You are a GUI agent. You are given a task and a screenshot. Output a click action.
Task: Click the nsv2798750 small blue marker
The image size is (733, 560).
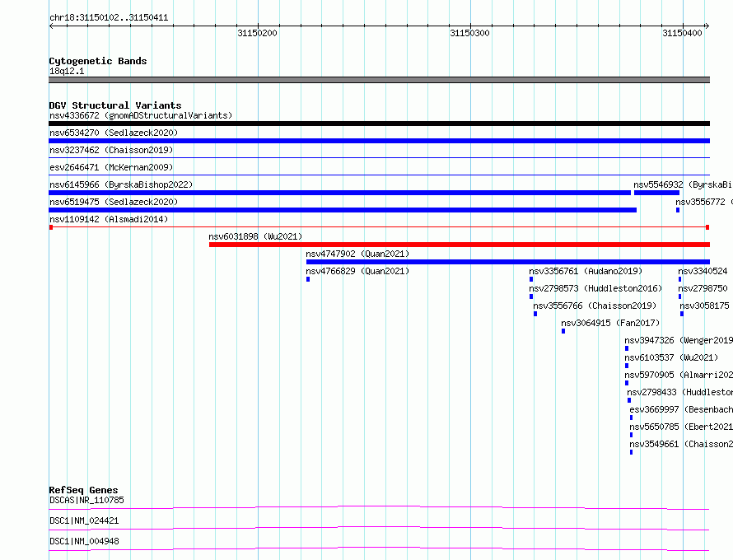click(680, 296)
